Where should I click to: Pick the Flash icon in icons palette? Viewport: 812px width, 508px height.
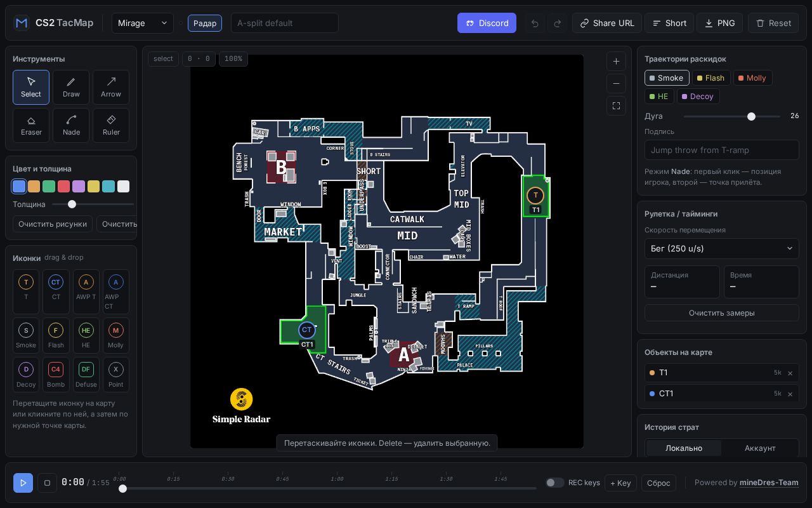[x=56, y=335]
